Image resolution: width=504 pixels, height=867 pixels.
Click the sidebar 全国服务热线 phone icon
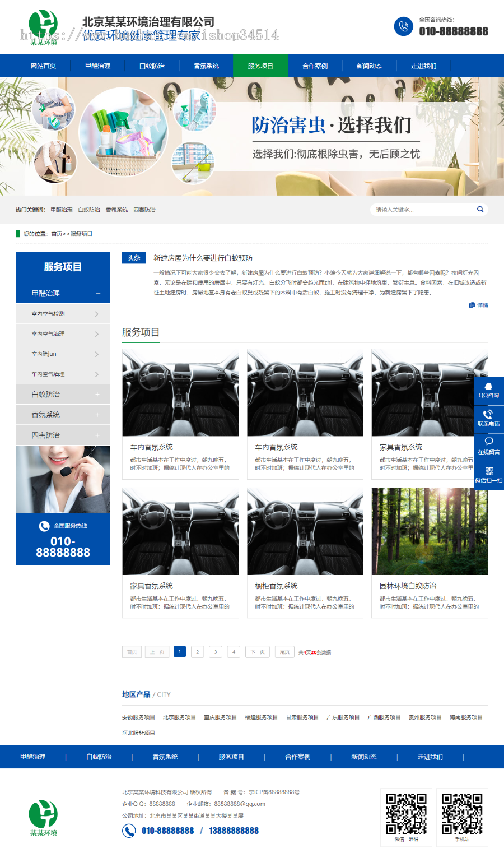click(44, 526)
